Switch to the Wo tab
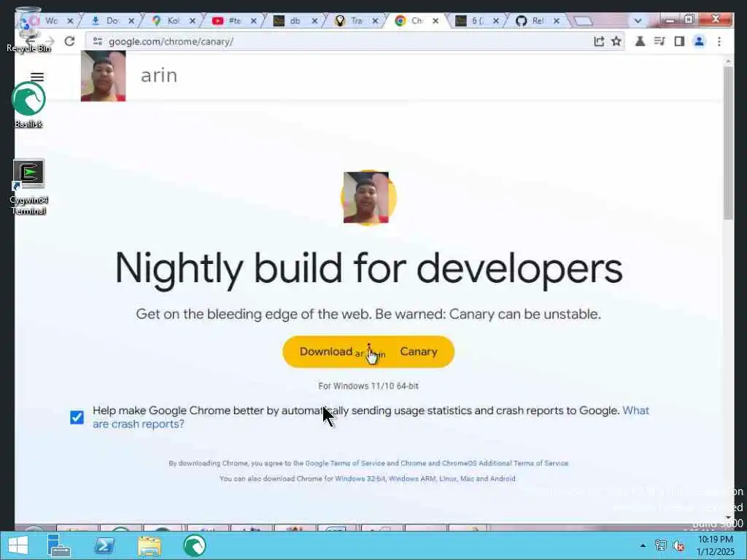747x560 pixels. (x=51, y=20)
